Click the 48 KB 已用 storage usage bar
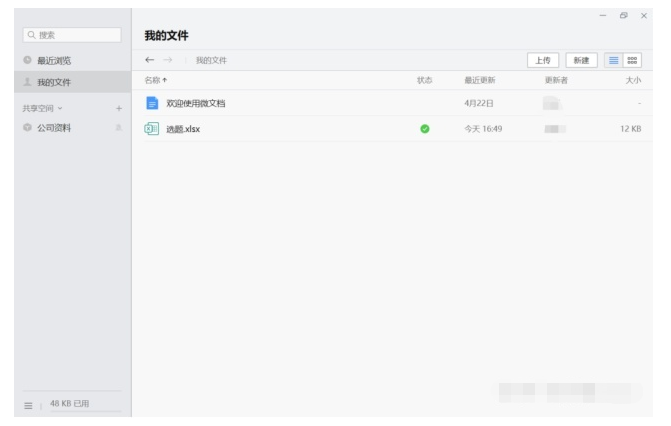This screenshot has height=426, width=671. pos(70,403)
